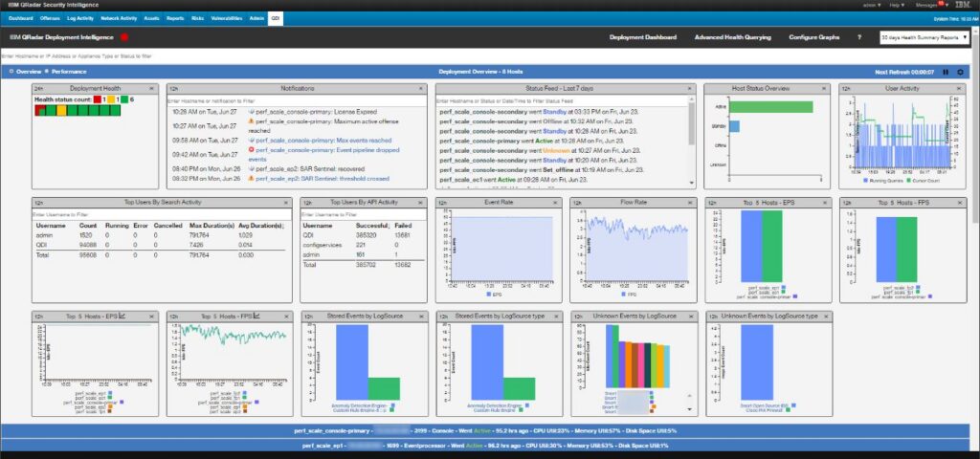Close the Status Feed widget
This screenshot has height=459, width=980.
691,89
